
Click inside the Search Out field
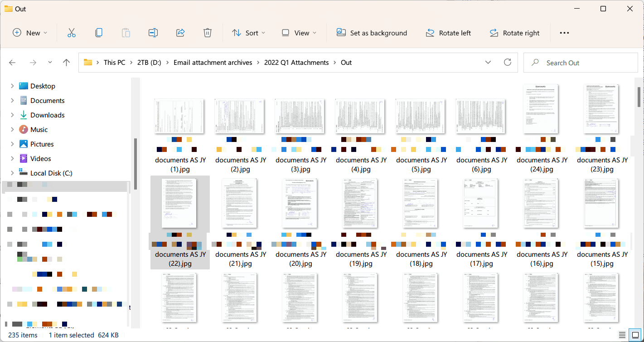[580, 63]
